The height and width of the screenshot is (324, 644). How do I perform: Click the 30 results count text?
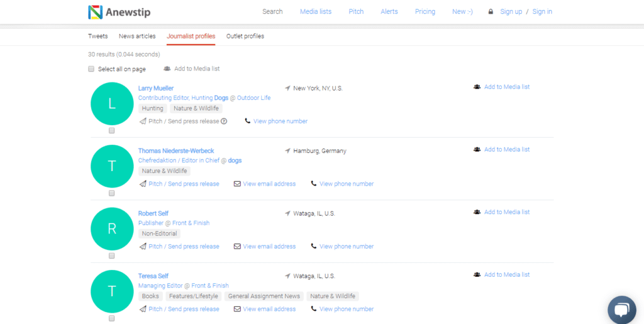[124, 54]
